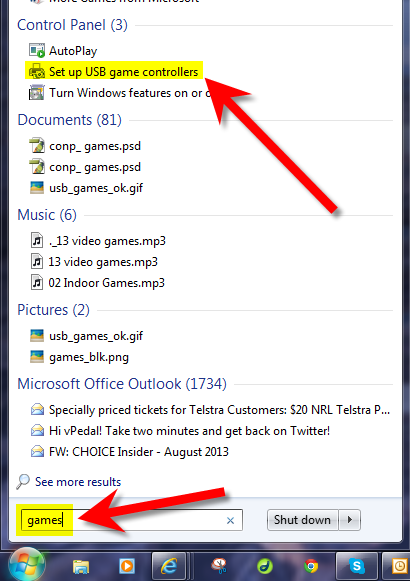Screen dimensions: 410x581
Task: Open the Telstra NRL tickets email
Action: [210, 410]
